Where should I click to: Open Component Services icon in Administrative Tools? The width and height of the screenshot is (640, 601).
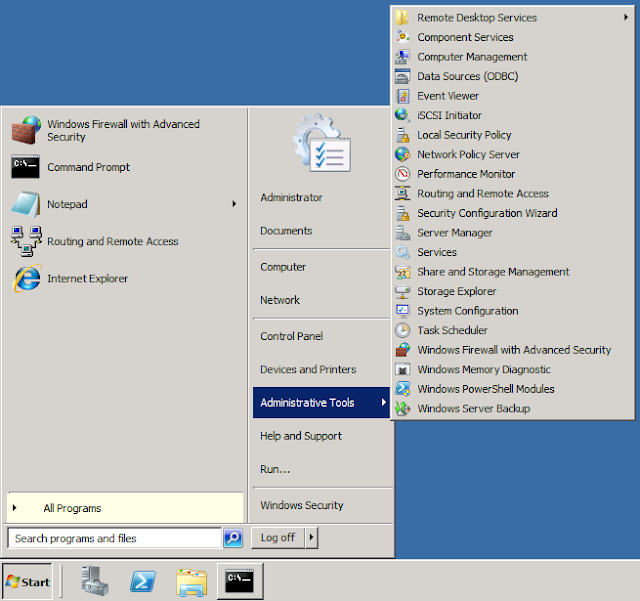(x=402, y=37)
